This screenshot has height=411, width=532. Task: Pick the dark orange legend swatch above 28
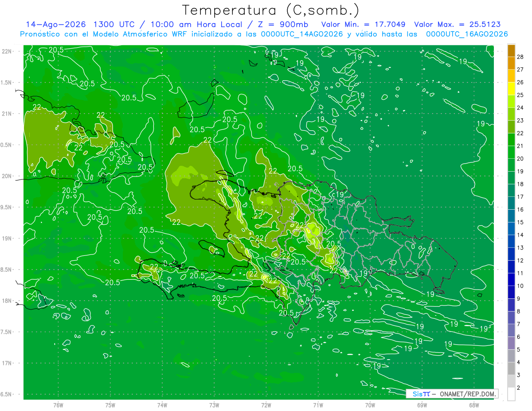point(511,51)
